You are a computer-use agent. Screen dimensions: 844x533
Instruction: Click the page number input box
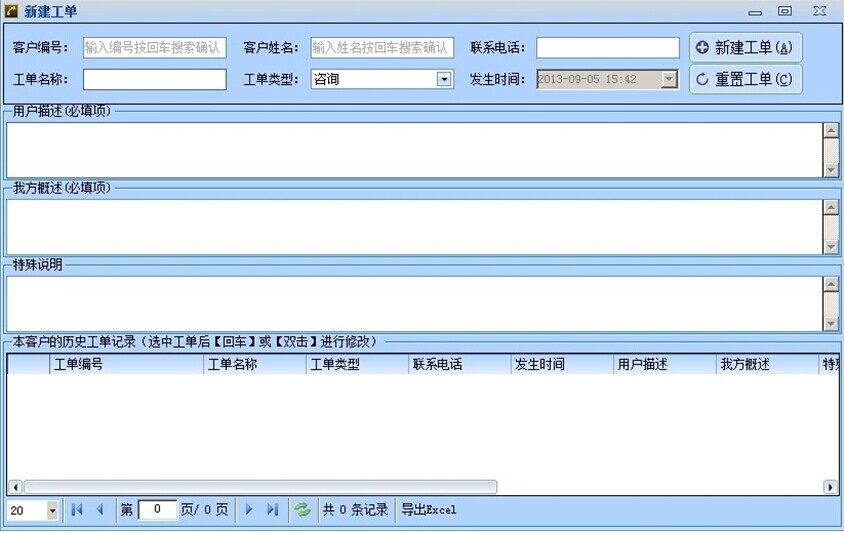click(x=157, y=510)
